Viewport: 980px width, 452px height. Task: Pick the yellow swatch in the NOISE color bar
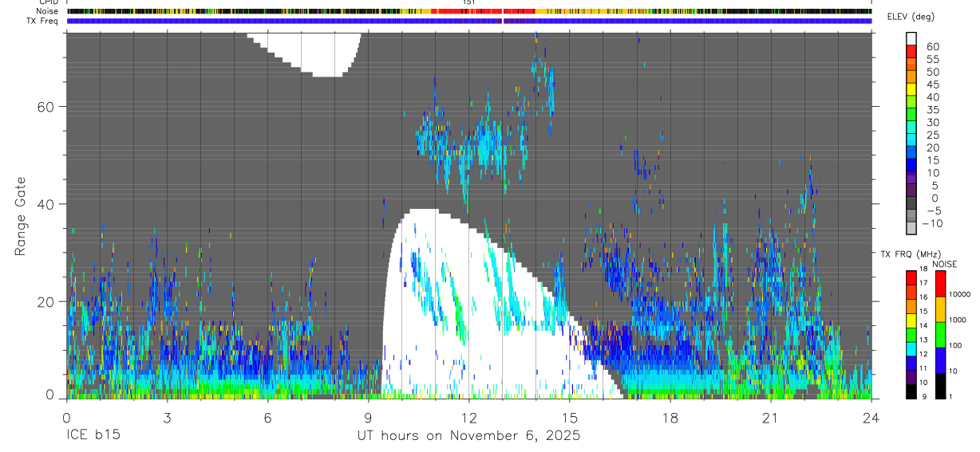click(x=941, y=309)
